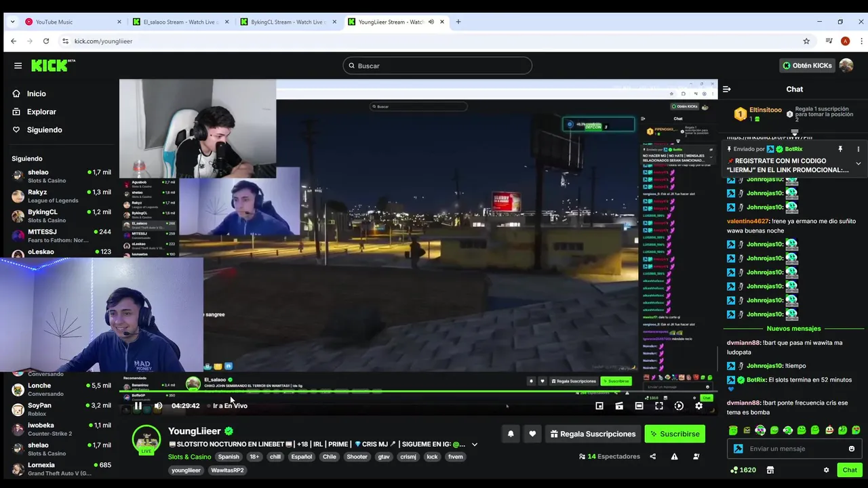Open followed channel BykingCL
This screenshot has height=488, width=868.
pos(61,216)
